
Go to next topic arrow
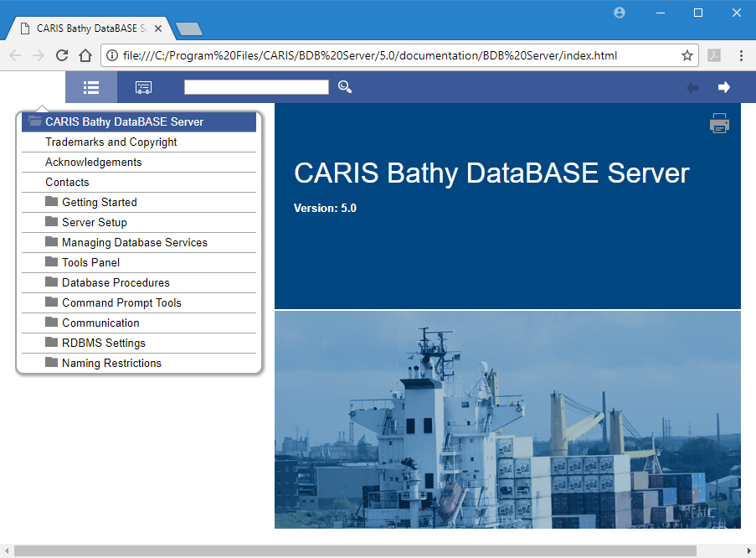(724, 87)
